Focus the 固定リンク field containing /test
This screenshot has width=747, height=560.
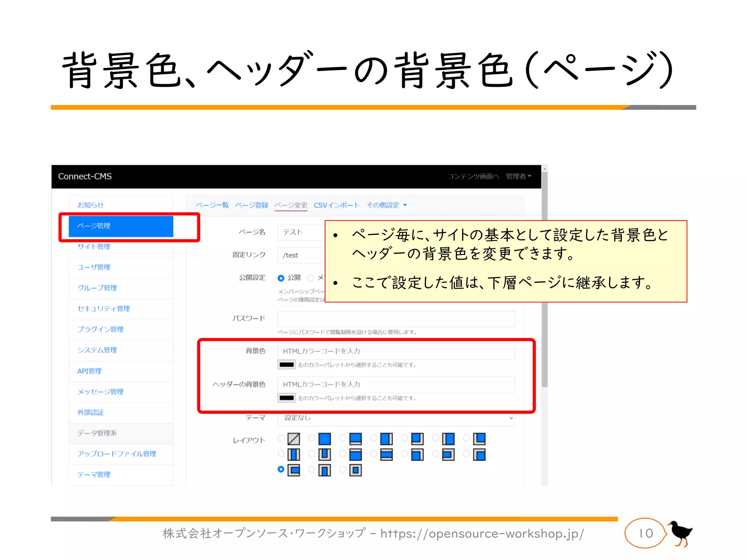point(301,255)
